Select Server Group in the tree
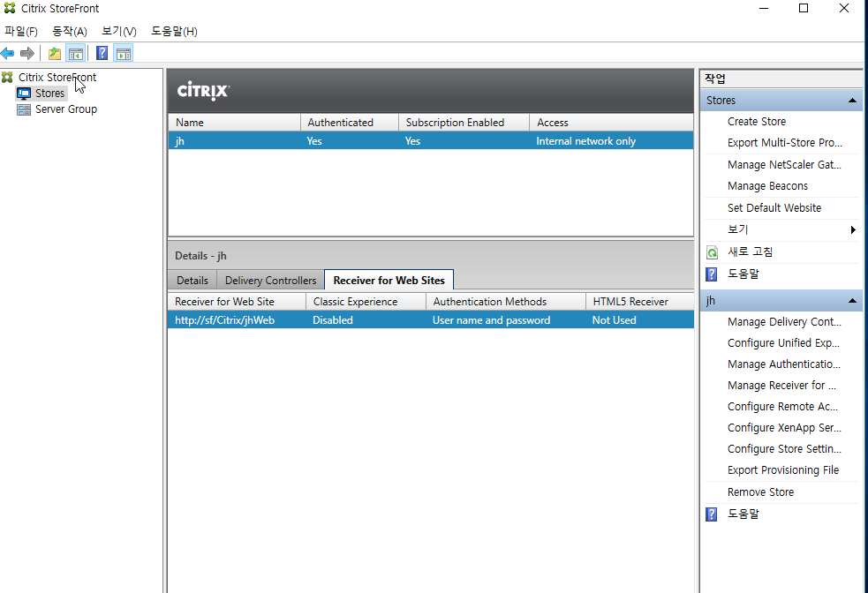Image resolution: width=868 pixels, height=593 pixels. [66, 109]
